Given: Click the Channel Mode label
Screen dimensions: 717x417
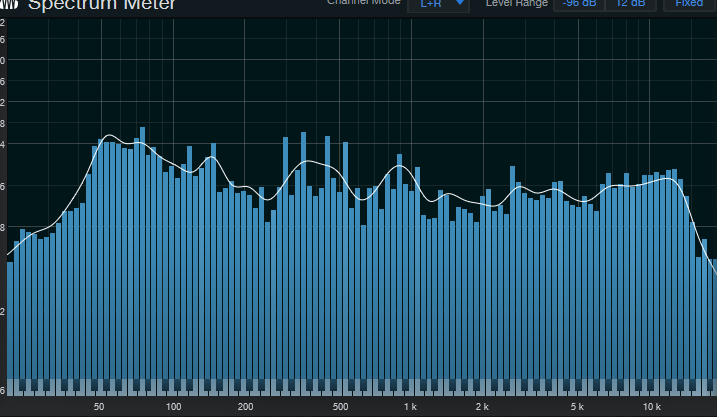Looking at the screenshot, I should [x=364, y=2].
